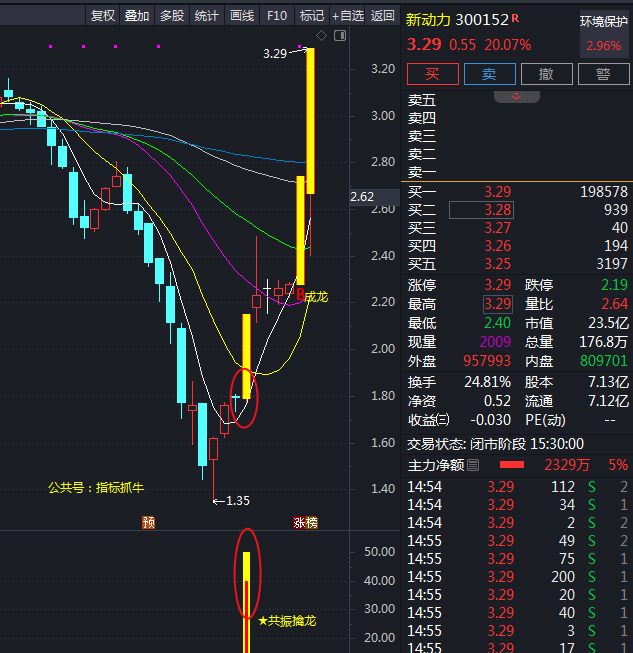633x653 pixels.
Task: Activate the 画线 drawing tool
Action: [x=242, y=15]
